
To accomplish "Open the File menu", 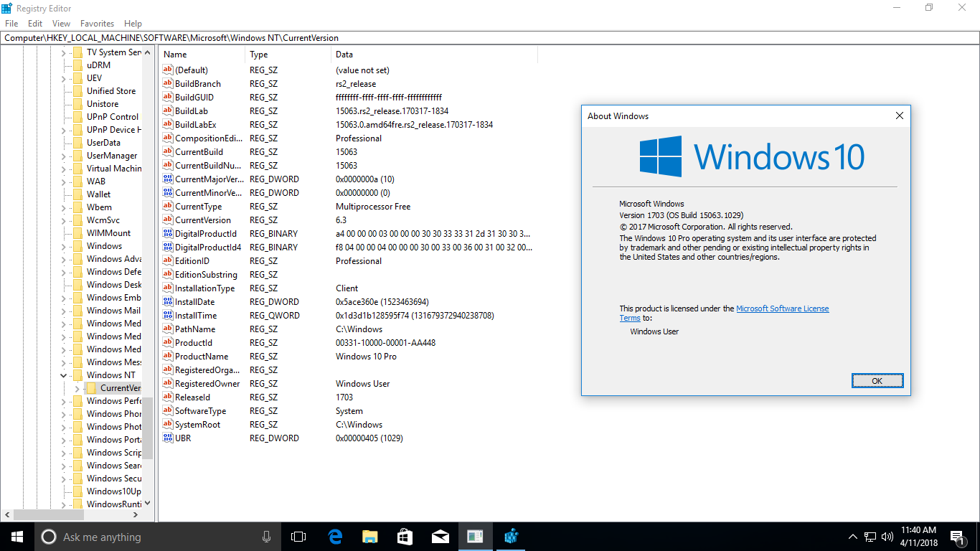I will (11, 24).
